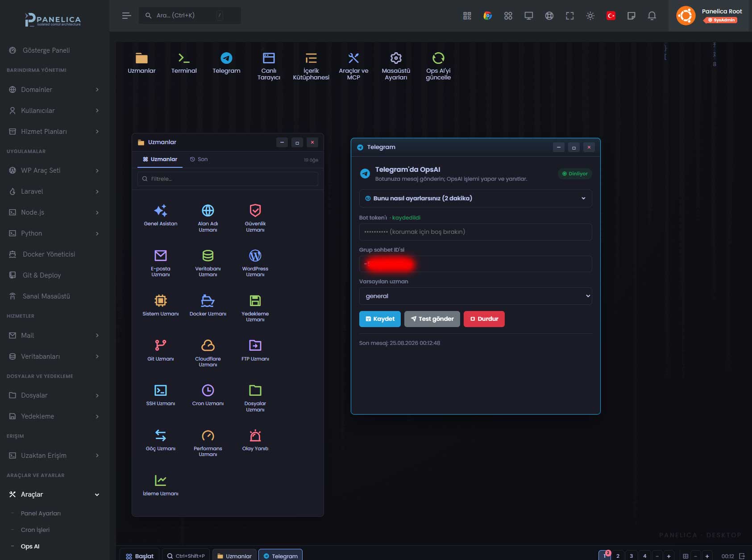752x560 pixels.
Task: Expand the Domainler sidebar menu
Action: (54, 89)
